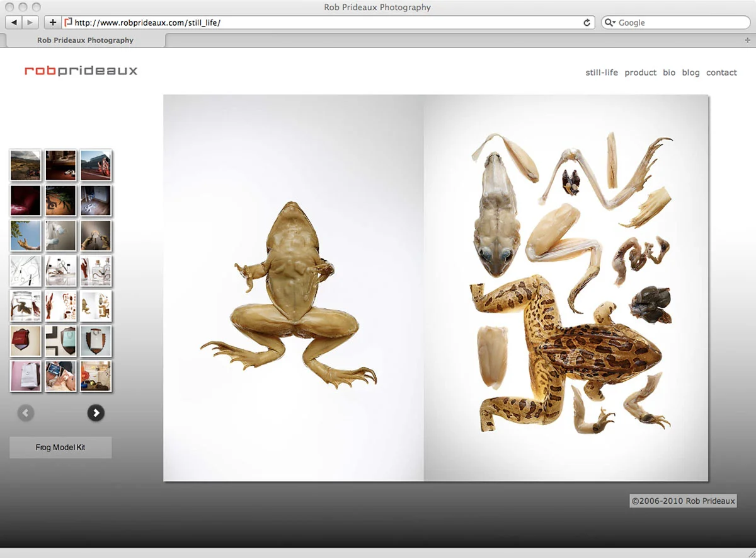This screenshot has height=558, width=756.
Task: Open the red bag on plaque thumbnail
Action: 26,341
